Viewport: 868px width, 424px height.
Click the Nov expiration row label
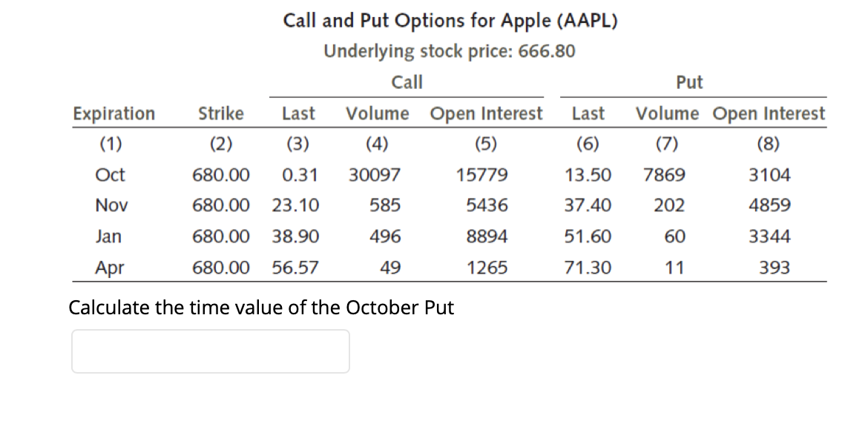[111, 206]
